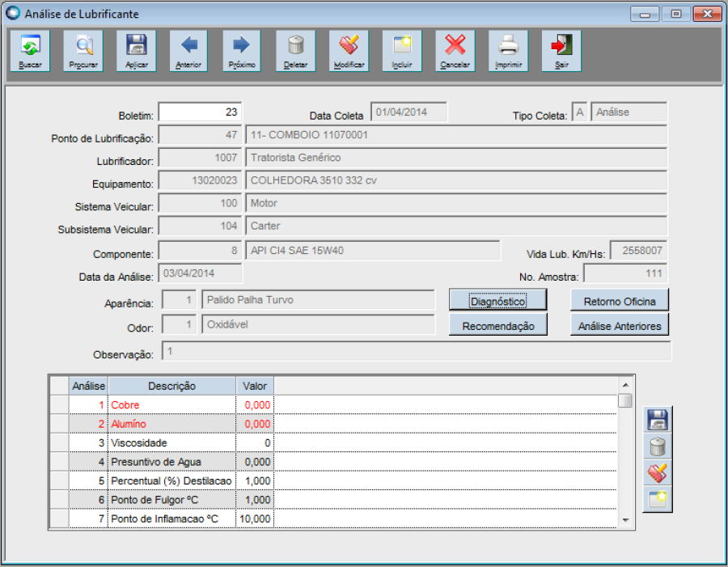The width and height of the screenshot is (728, 567).
Task: Click the grid's vertical scrollbar thumb
Action: pos(625,400)
